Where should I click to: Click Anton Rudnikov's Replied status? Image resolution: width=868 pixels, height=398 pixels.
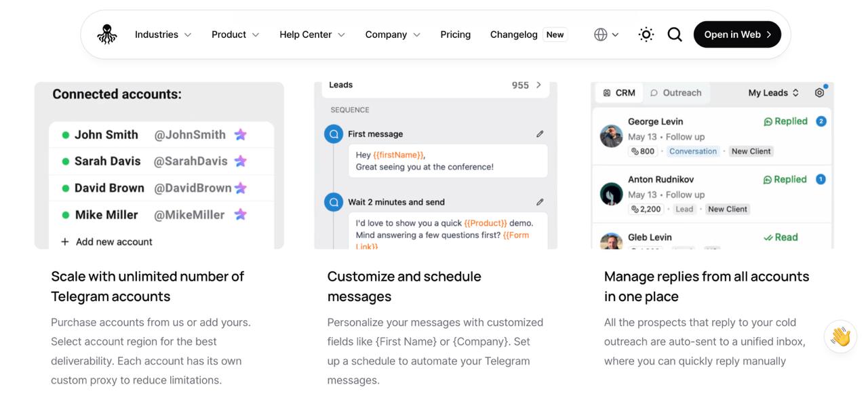(785, 180)
